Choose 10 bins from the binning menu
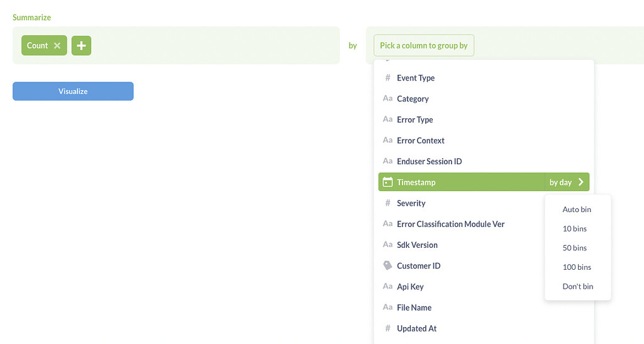The image size is (644, 344). (x=574, y=229)
